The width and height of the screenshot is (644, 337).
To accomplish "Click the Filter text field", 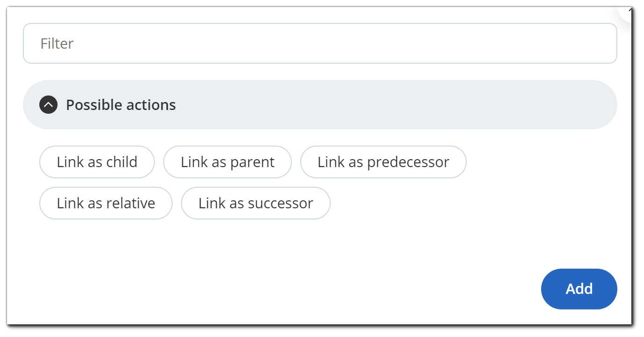I will (320, 44).
